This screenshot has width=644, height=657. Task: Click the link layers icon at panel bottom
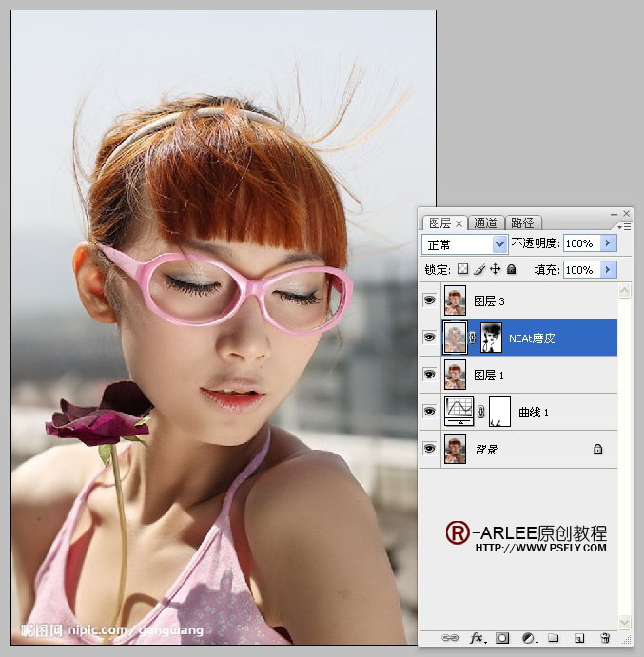click(450, 638)
